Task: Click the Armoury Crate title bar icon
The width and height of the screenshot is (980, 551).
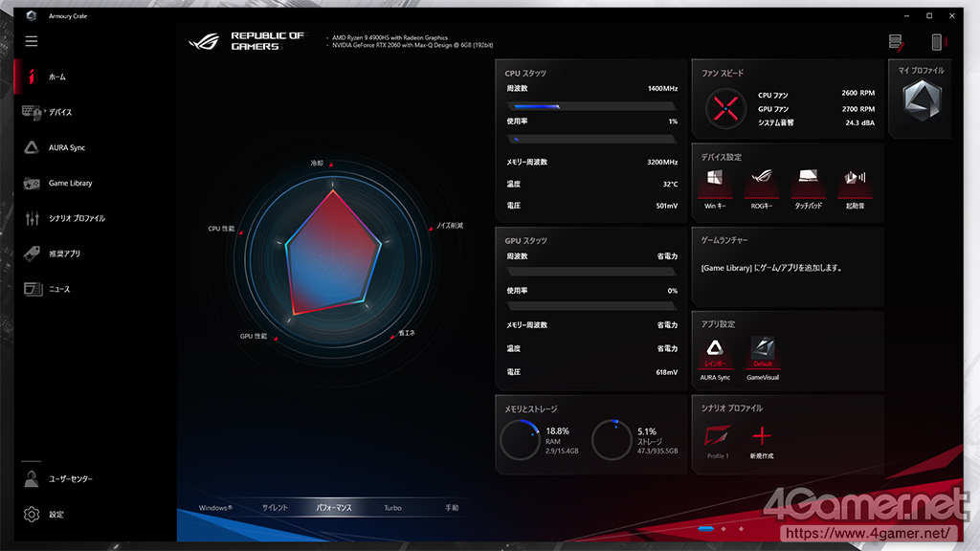Action: coord(31,15)
